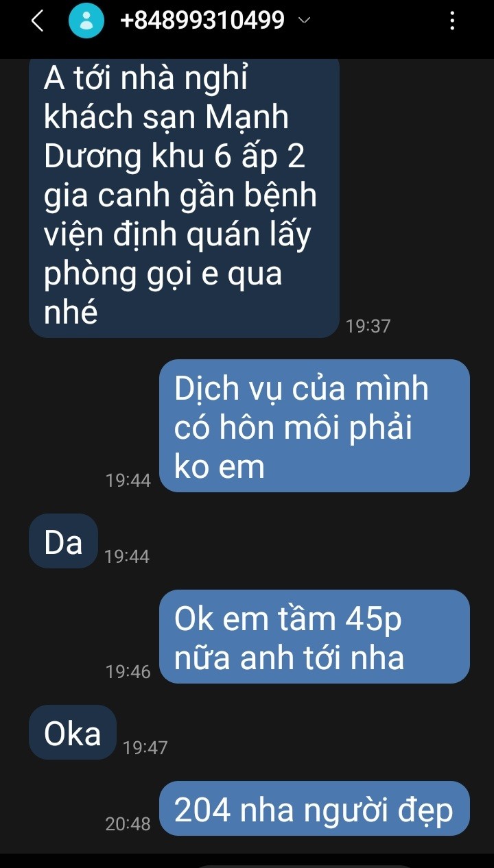The image size is (494, 868).
Task: Tap the 19:46 timestamp
Action: (x=128, y=673)
